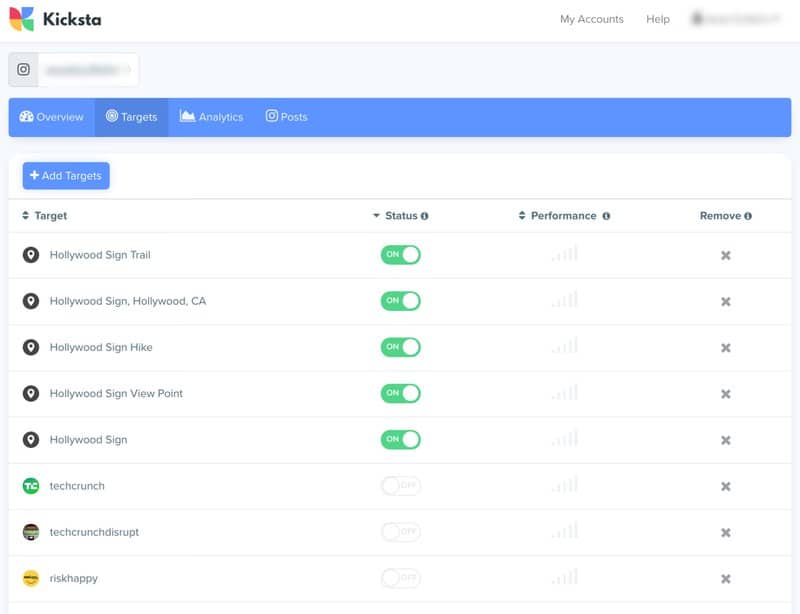Switch to the Analytics tab
This screenshot has height=614, width=800.
[x=211, y=117]
